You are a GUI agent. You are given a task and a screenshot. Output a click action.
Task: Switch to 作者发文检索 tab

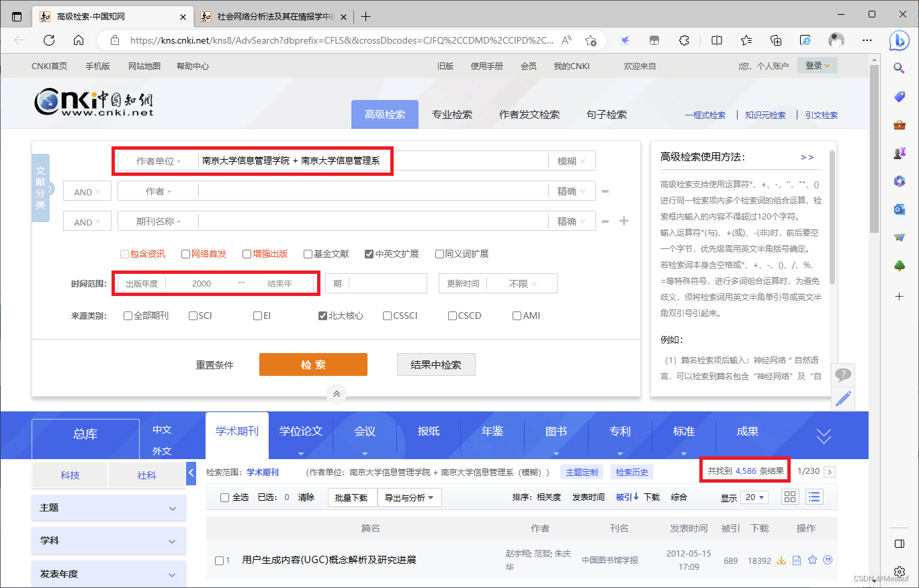click(529, 115)
